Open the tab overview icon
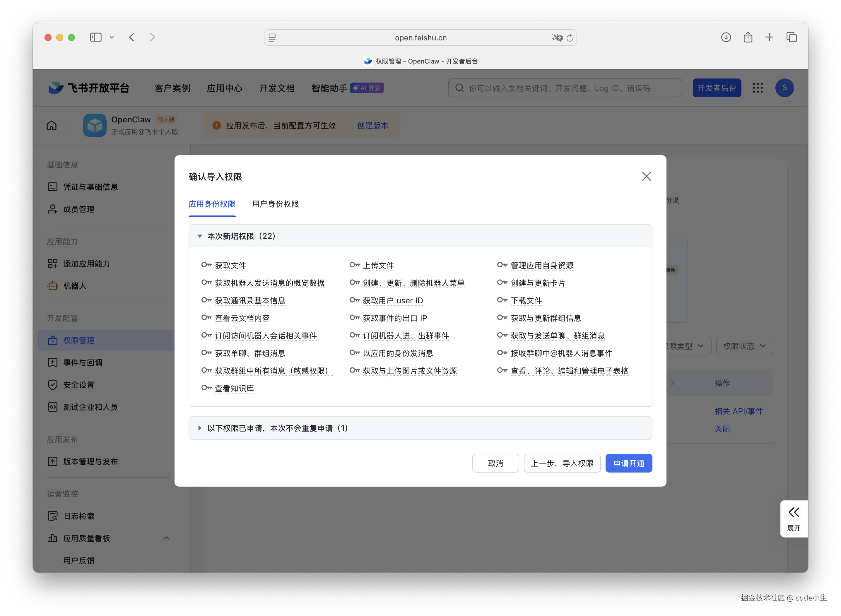The height and width of the screenshot is (616, 841). pos(792,37)
